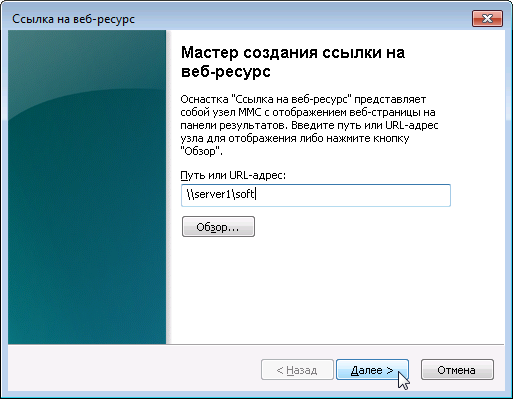
Task: Click the disabled < Назад button
Action: tap(297, 370)
